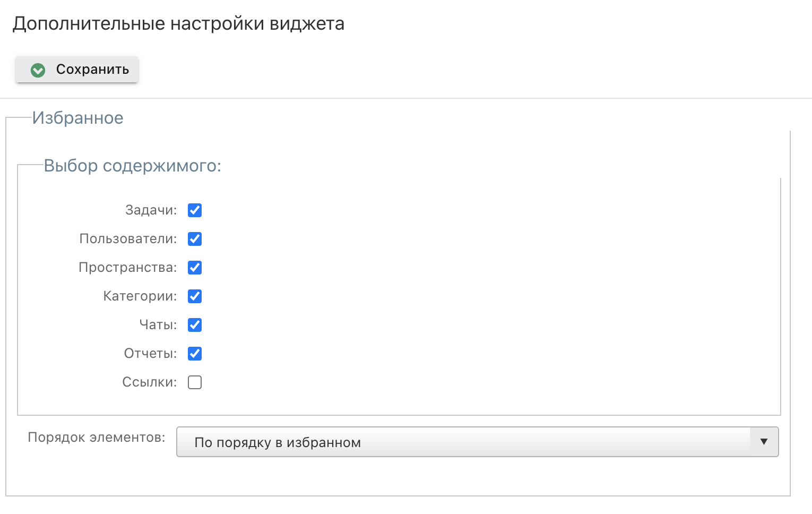Viewport: 812px width, 514px height.
Task: Disable the Пространства checkbox
Action: tap(195, 268)
